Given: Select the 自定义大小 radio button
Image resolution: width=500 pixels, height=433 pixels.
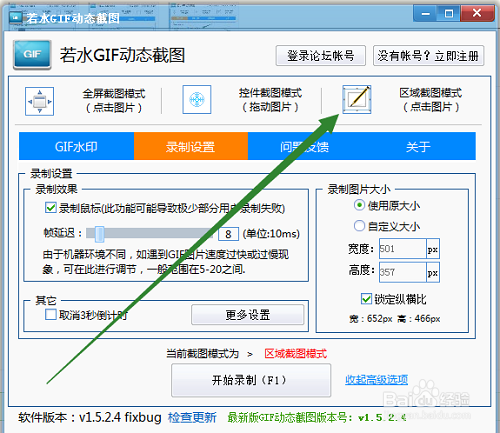Looking at the screenshot, I should (x=359, y=226).
